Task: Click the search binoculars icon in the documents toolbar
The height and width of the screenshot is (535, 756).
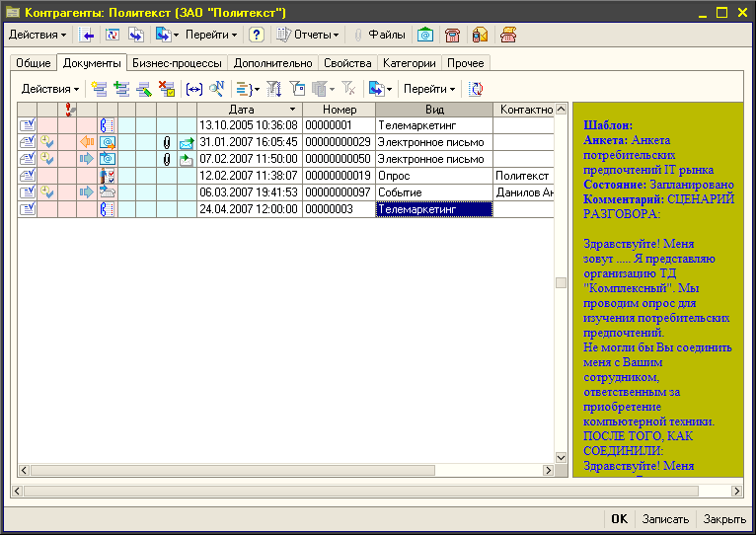Action: [216, 88]
